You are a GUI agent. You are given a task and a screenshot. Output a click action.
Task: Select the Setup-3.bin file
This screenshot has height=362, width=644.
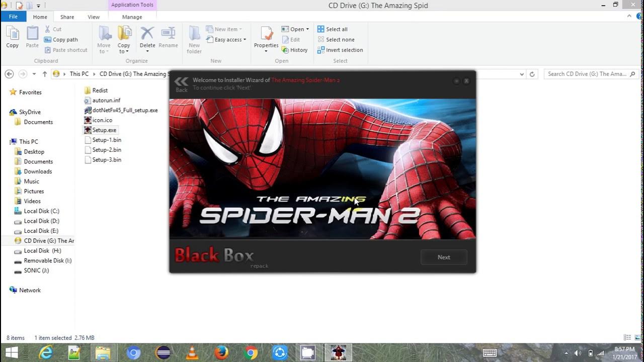click(x=103, y=159)
